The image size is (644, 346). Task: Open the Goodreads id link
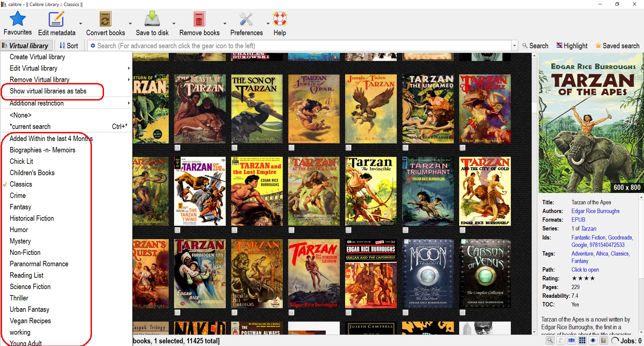[620, 237]
